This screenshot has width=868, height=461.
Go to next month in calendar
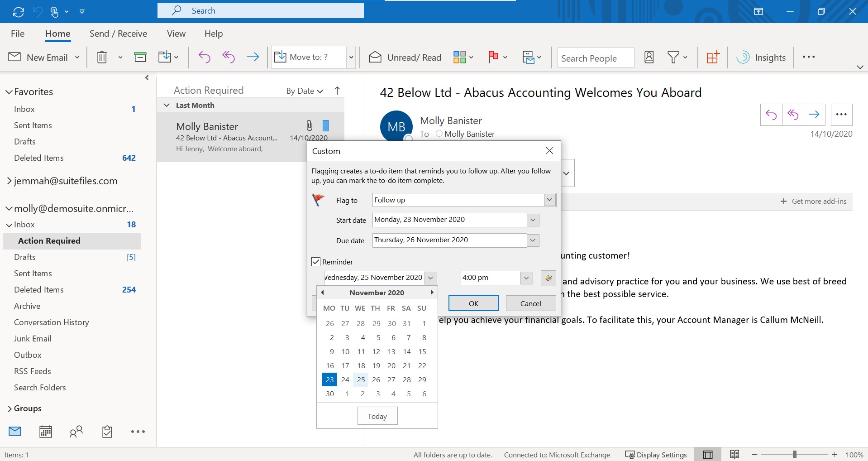(432, 293)
